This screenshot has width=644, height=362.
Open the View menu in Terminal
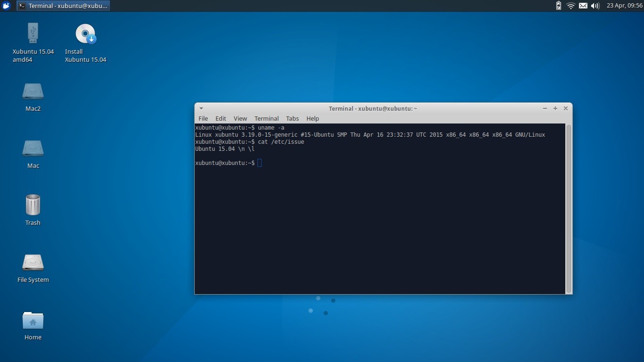click(240, 118)
